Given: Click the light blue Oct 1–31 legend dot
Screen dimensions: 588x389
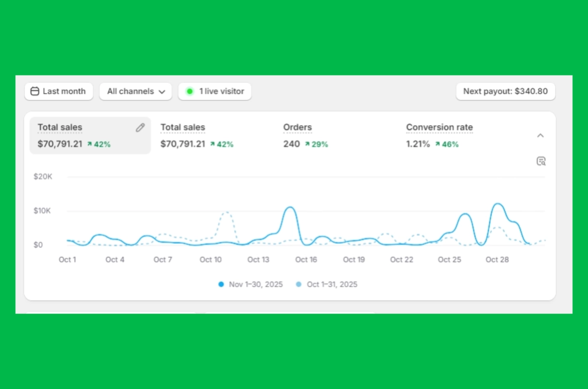Looking at the screenshot, I should coord(299,284).
